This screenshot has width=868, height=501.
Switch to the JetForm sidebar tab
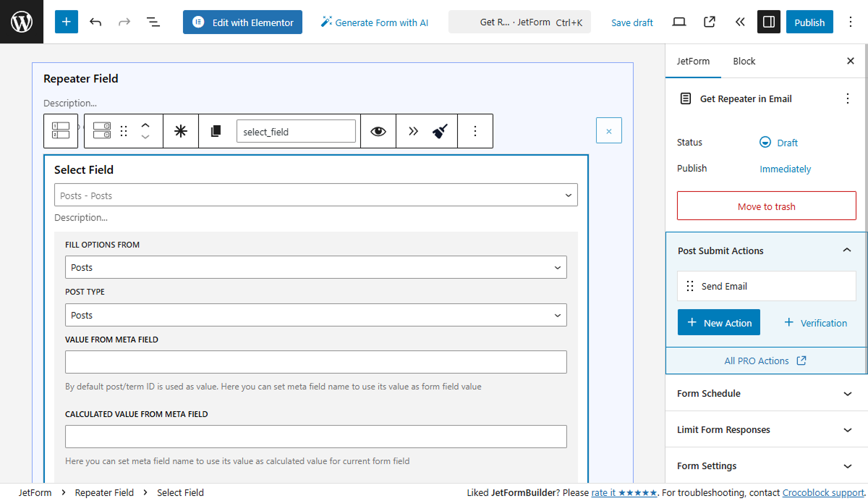pos(693,61)
